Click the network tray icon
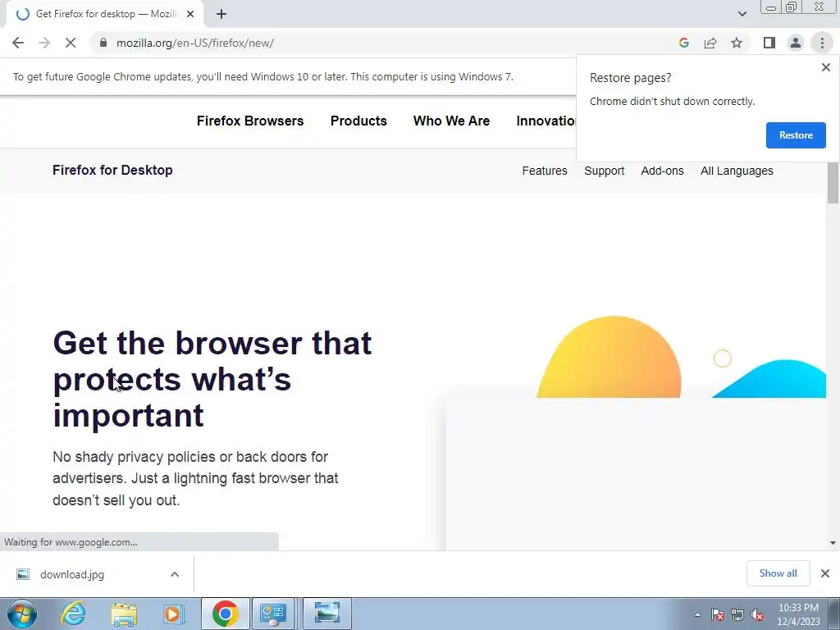 coord(737,614)
